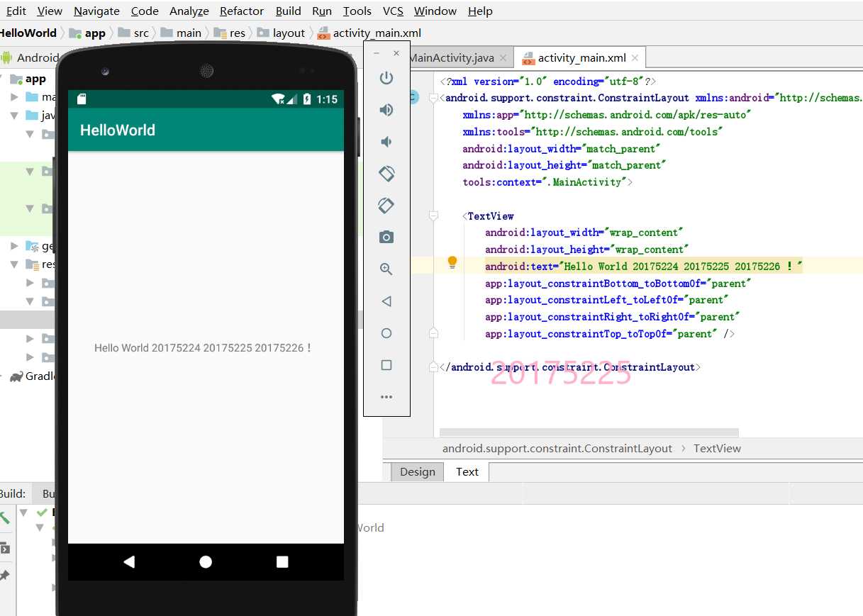Tap the SD card icon in phone status bar
This screenshot has width=863, height=616.
pyautogui.click(x=82, y=99)
